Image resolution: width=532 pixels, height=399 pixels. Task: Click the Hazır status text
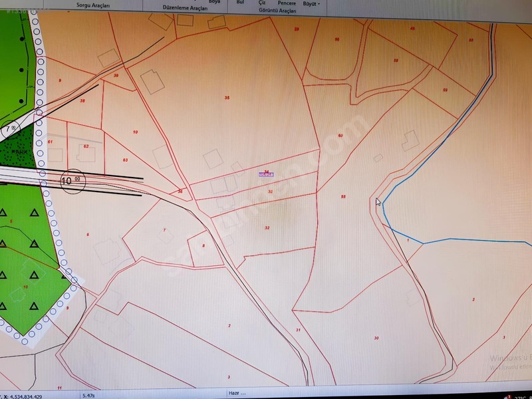[237, 393]
